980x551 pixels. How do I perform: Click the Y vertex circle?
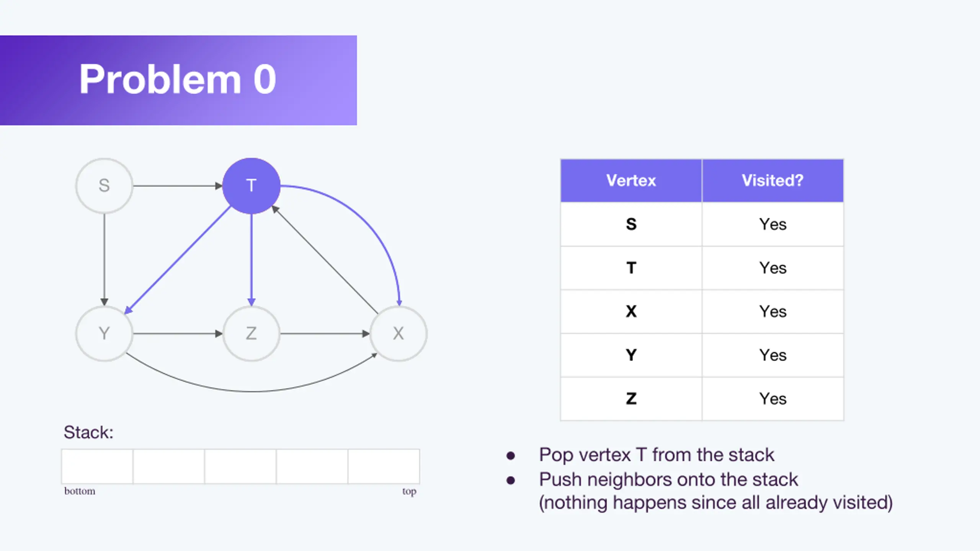tap(104, 333)
